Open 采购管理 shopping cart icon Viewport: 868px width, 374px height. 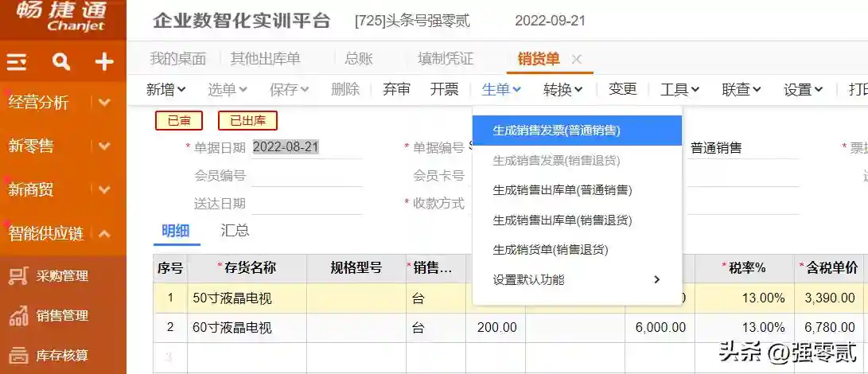pos(18,276)
